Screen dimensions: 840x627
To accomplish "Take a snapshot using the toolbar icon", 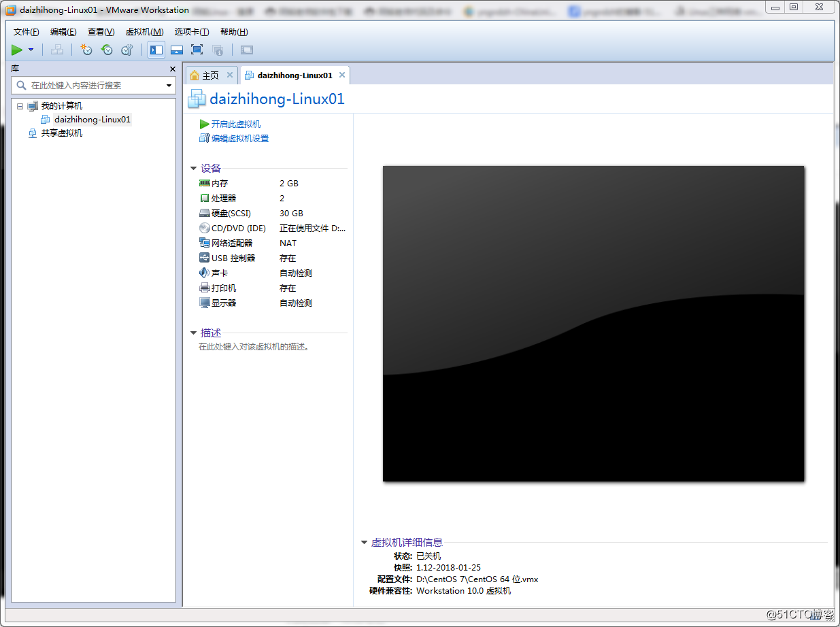I will pos(86,50).
